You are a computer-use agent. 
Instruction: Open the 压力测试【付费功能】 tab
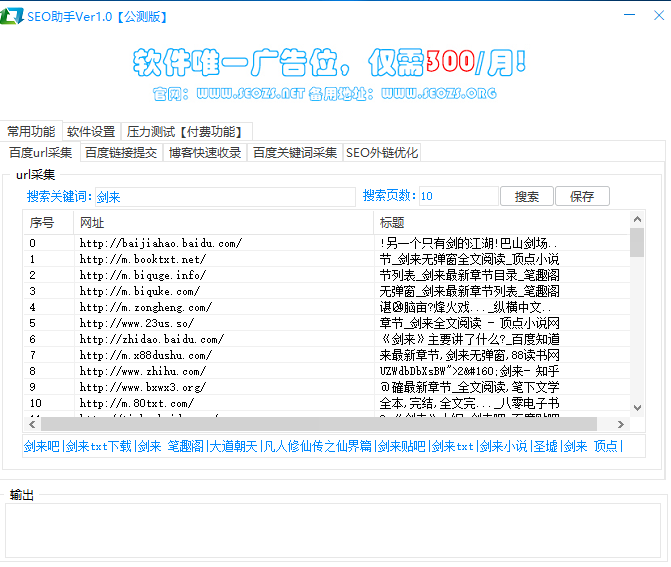point(185,131)
